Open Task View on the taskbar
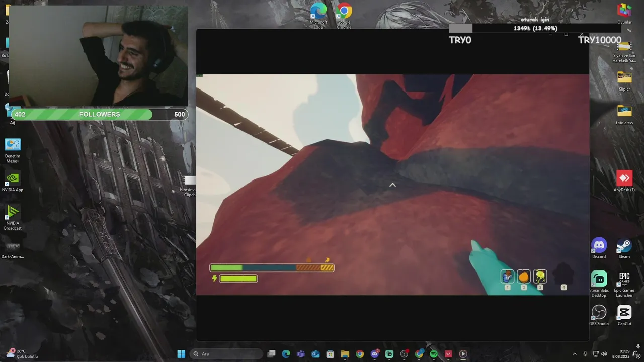644x362 pixels. (271, 354)
